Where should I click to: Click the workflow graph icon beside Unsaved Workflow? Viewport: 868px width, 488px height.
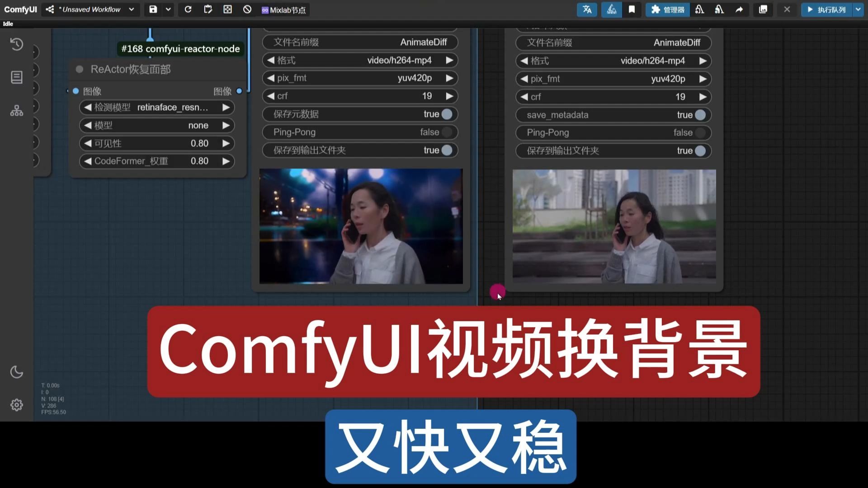click(50, 9)
